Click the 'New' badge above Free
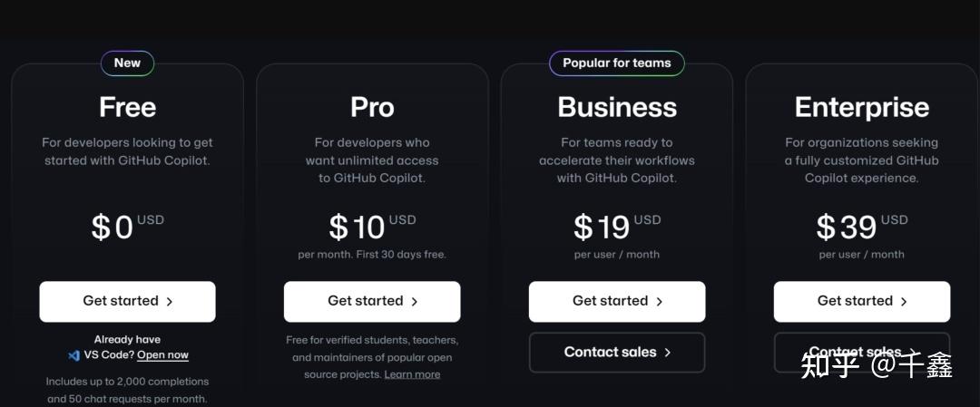 pos(127,63)
